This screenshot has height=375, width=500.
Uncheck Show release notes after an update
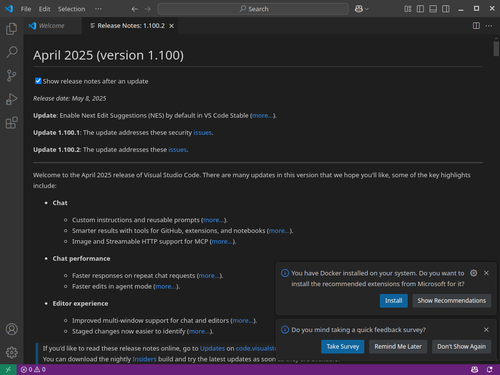tap(38, 81)
